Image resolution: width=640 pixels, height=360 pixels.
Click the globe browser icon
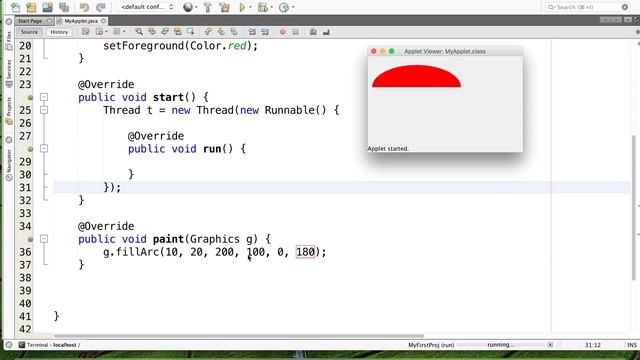pos(188,7)
